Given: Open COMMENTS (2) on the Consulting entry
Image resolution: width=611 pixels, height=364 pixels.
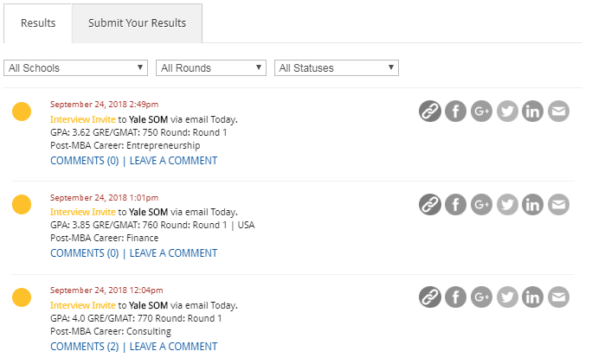Looking at the screenshot, I should click(x=84, y=347).
